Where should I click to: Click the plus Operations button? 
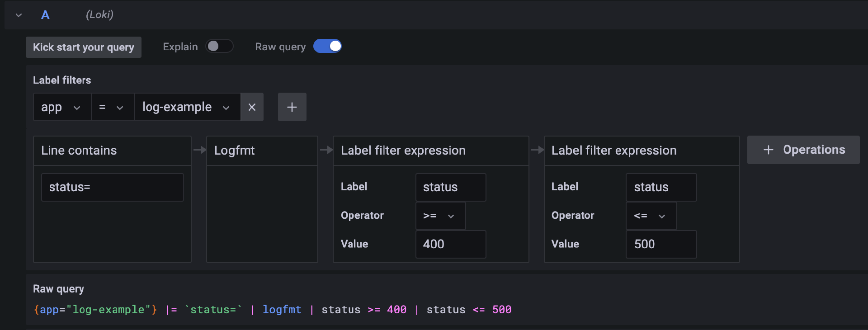(x=803, y=150)
